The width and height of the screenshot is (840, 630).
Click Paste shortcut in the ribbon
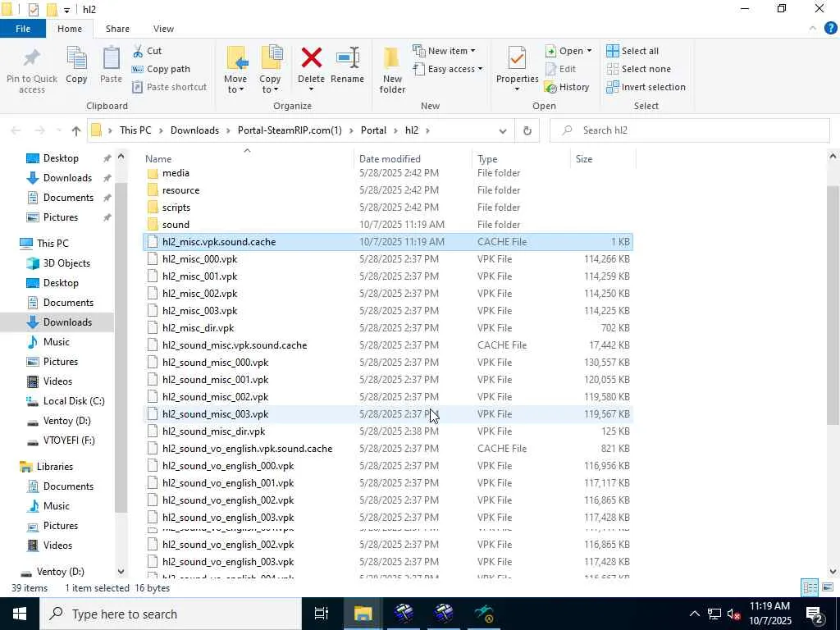click(169, 87)
